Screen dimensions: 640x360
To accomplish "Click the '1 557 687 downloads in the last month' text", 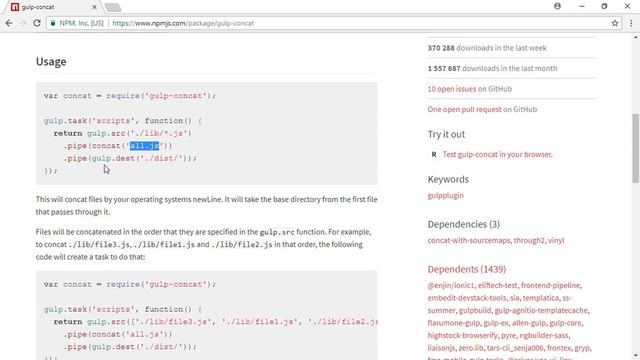I will 492,68.
